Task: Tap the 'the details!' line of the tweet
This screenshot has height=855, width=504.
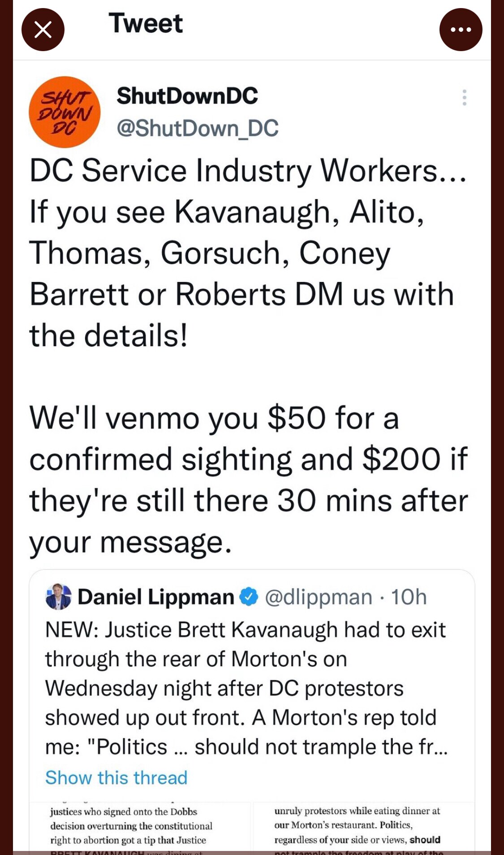Action: [108, 335]
